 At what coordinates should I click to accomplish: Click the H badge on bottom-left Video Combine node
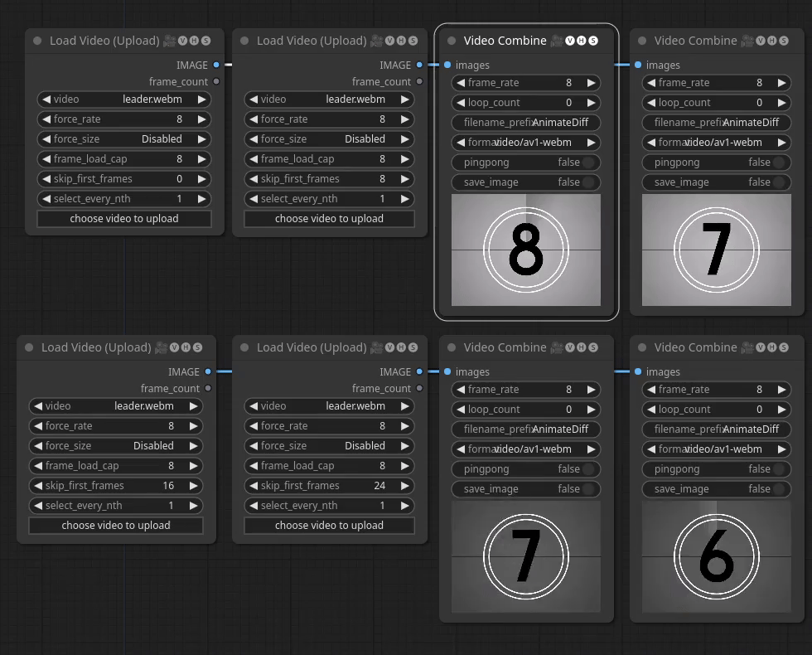click(582, 347)
